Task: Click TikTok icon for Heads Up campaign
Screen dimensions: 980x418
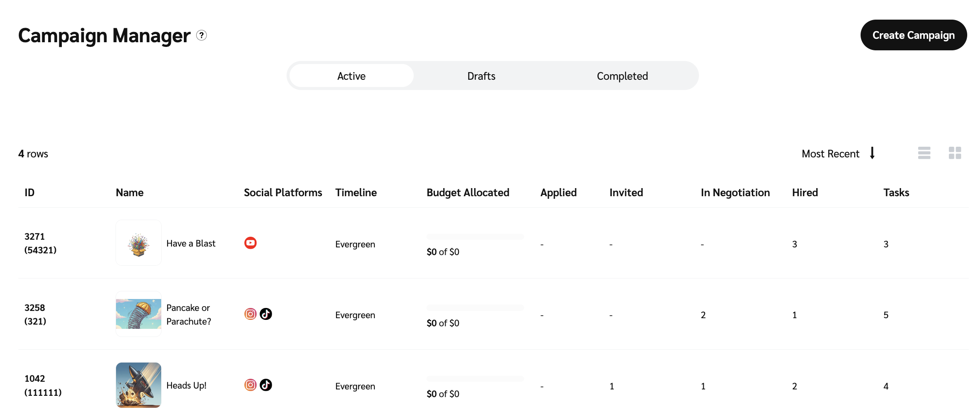Action: (x=266, y=385)
